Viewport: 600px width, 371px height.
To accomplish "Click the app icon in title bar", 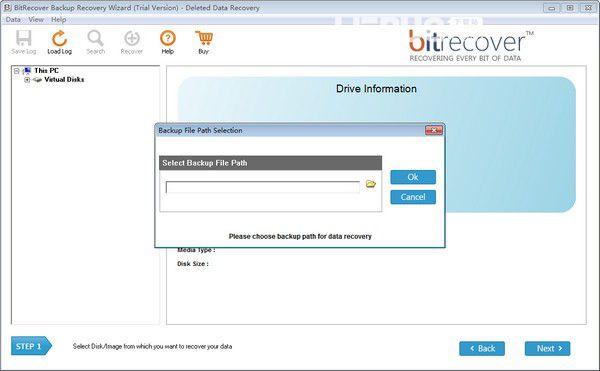I will coord(7,7).
